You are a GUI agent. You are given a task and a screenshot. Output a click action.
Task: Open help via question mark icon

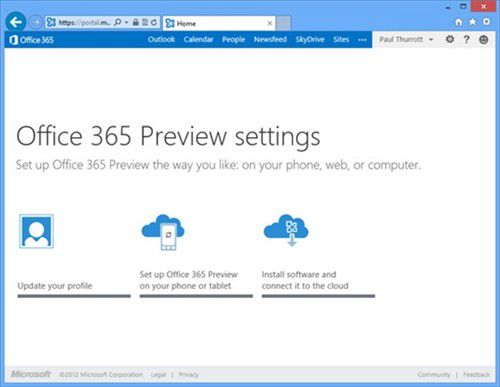tap(467, 39)
